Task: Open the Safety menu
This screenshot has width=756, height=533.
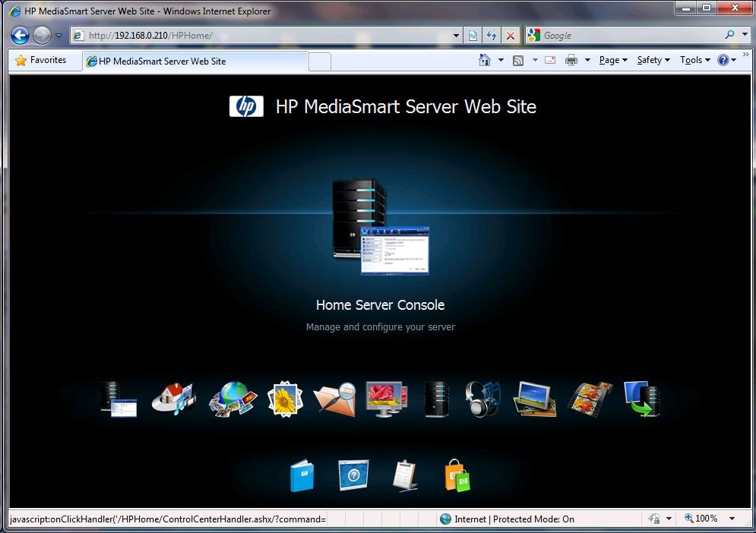Action: (x=653, y=60)
